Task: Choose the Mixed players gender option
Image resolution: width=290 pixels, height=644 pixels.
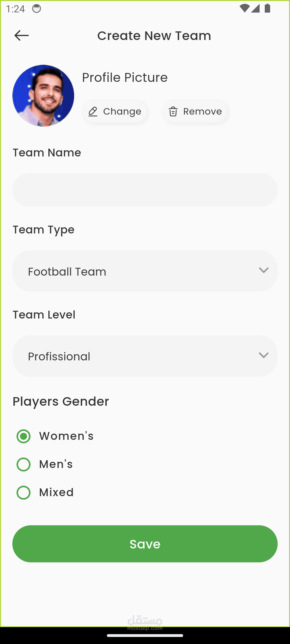Action: tap(24, 493)
